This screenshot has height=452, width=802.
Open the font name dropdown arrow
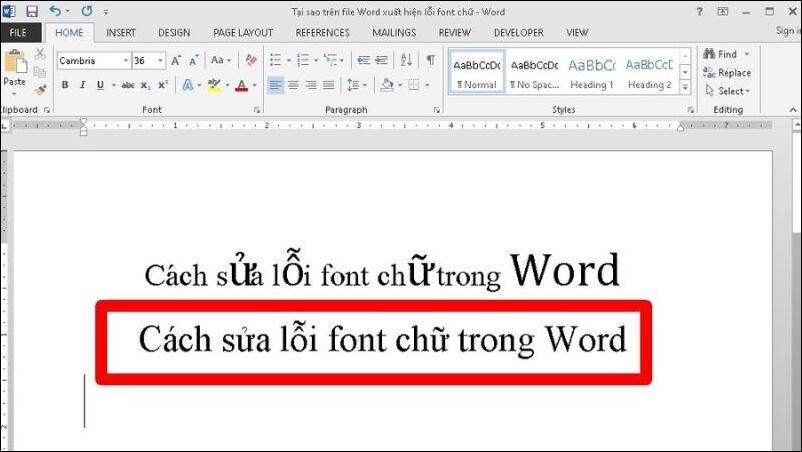(126, 61)
